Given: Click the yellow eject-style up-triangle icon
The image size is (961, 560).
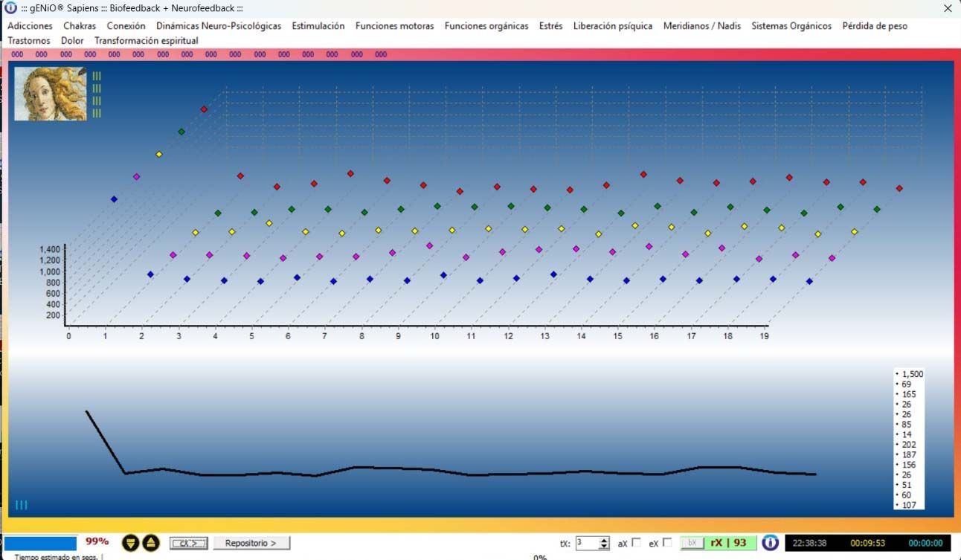Looking at the screenshot, I should (151, 543).
